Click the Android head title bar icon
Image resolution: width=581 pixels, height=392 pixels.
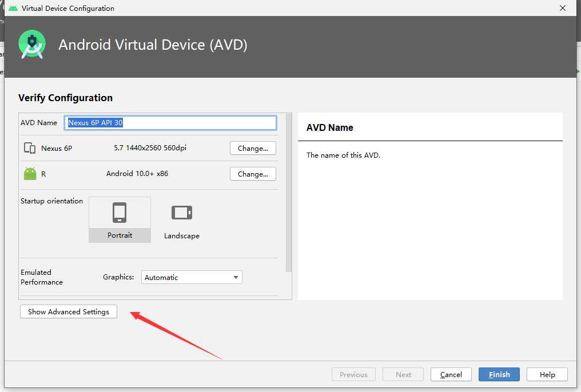(x=13, y=8)
